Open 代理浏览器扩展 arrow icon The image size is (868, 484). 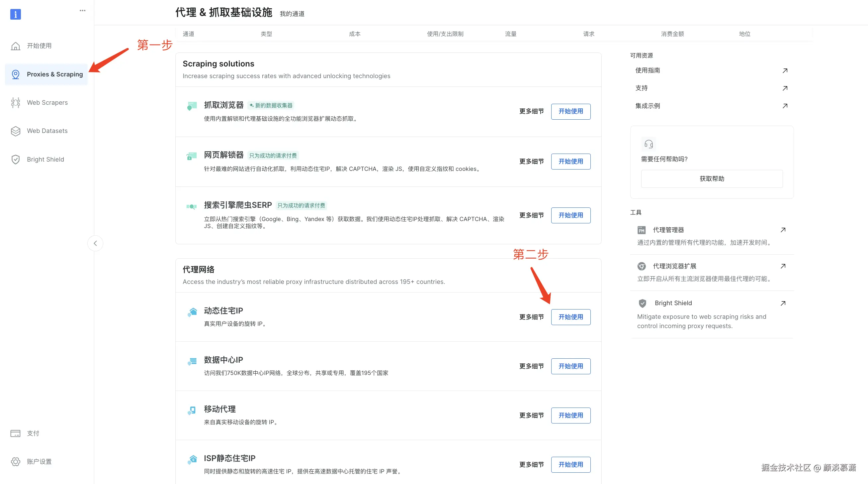tap(783, 266)
